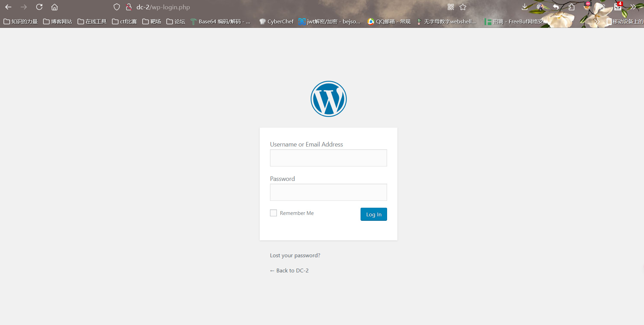
Task: Show more bookmarks with the chevron
Action: pos(597,22)
